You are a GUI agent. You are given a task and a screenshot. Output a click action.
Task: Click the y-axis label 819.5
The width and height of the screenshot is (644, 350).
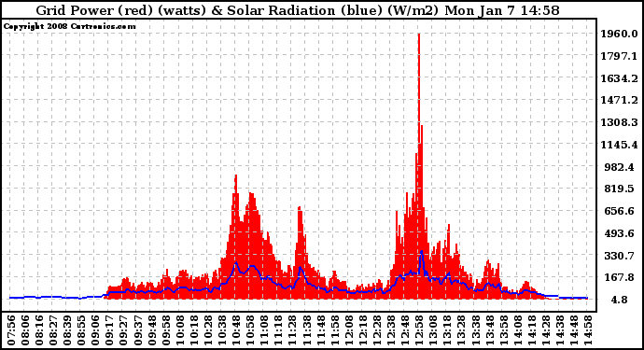[621, 189]
